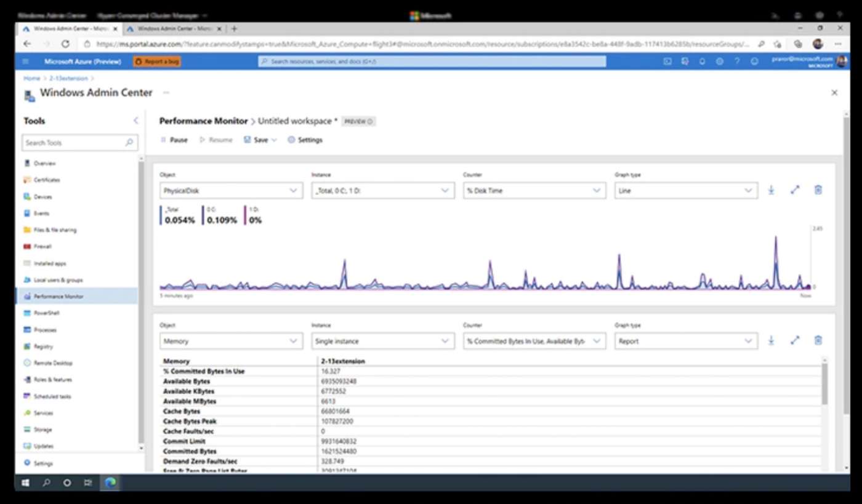
Task: Collapse the Tools sidebar panel
Action: 136,121
